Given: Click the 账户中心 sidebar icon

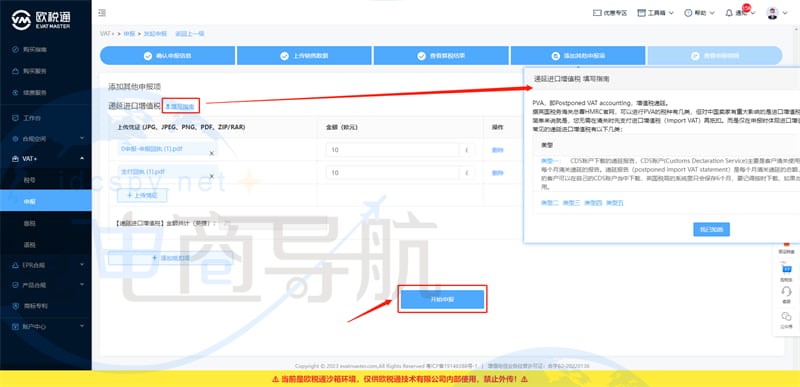Looking at the screenshot, I should point(15,326).
